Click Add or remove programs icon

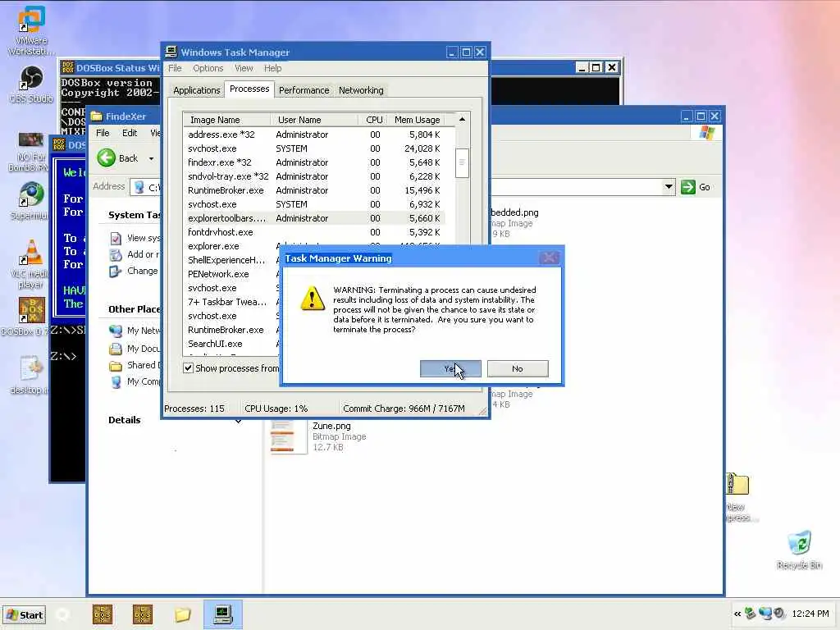(x=115, y=254)
